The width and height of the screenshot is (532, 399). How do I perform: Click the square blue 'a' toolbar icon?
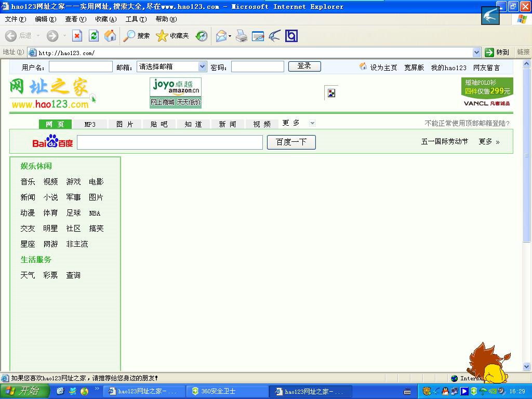[x=291, y=36]
